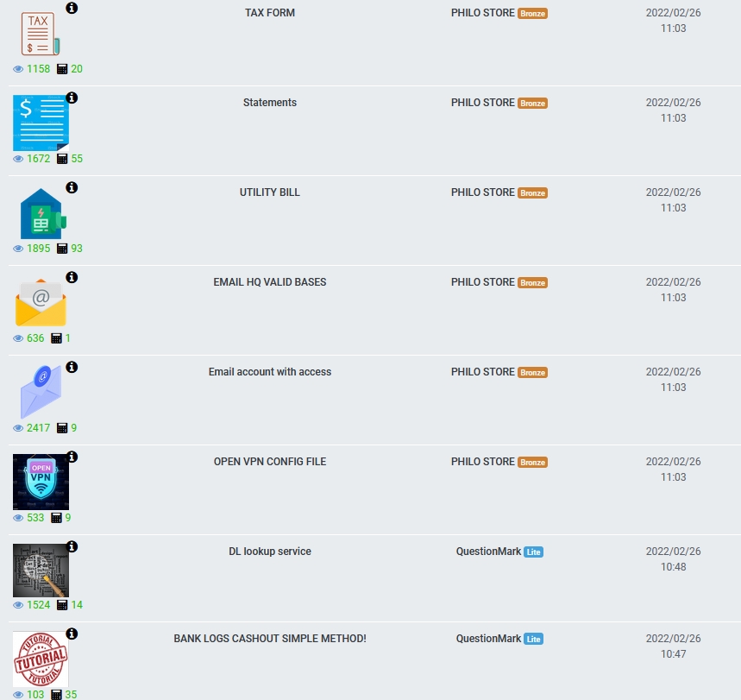This screenshot has height=700, width=741.
Task: Click the Lite badge on BANK LOGS row
Action: [x=534, y=639]
